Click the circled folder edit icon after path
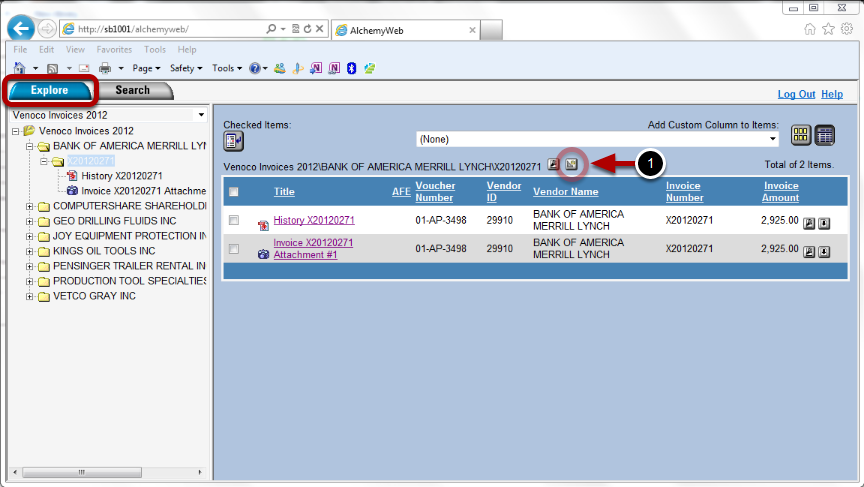Viewport: 864px width, 487px height. [571, 164]
